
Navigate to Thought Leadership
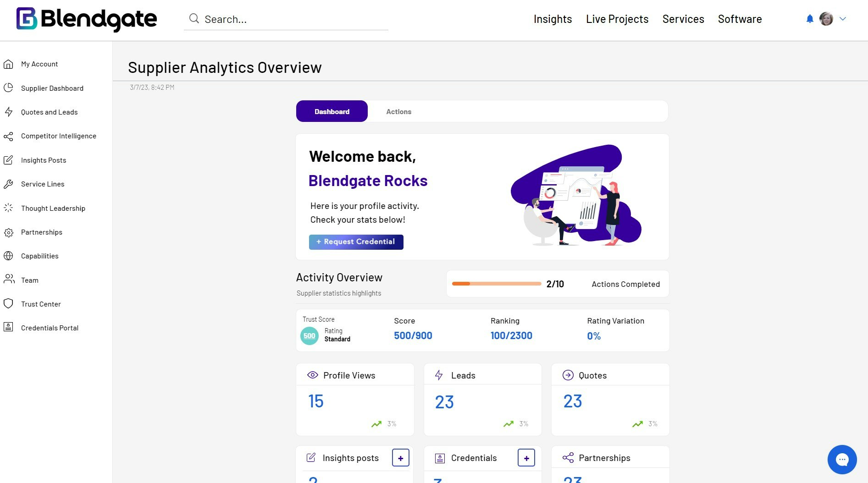click(53, 209)
